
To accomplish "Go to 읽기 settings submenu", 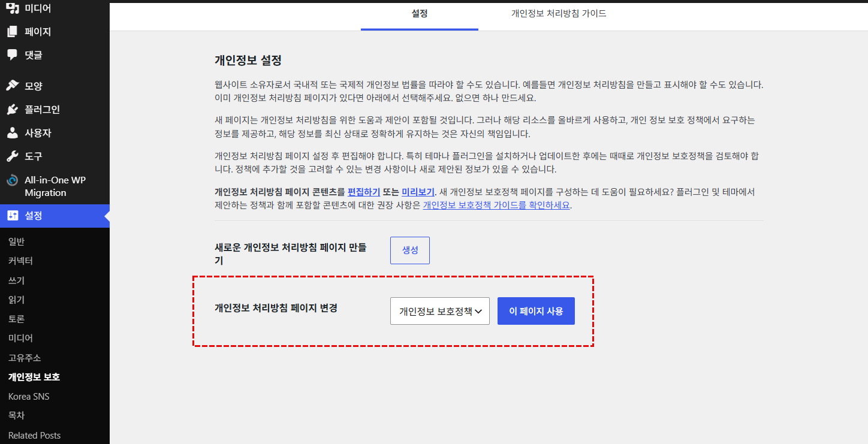I will click(x=16, y=300).
